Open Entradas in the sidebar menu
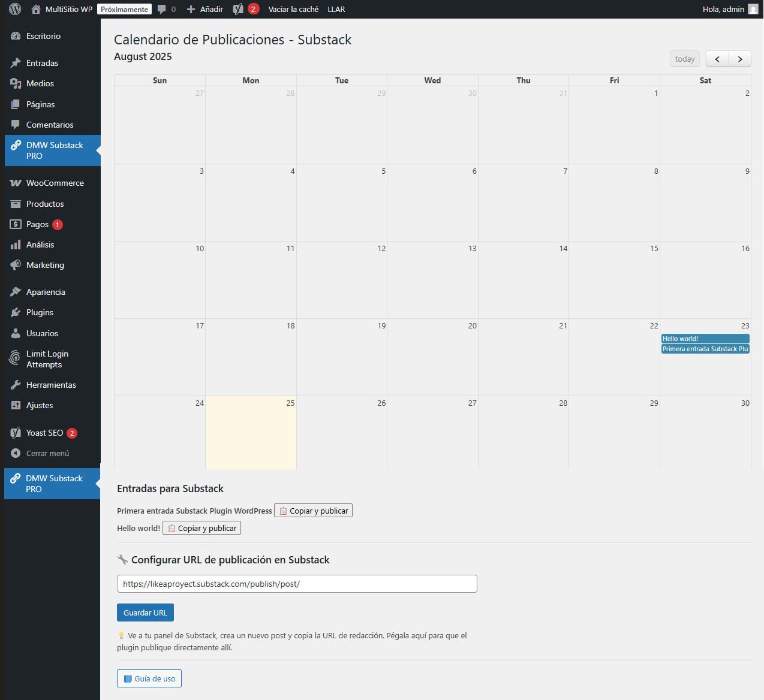Screen dimensions: 764x700 pos(42,63)
